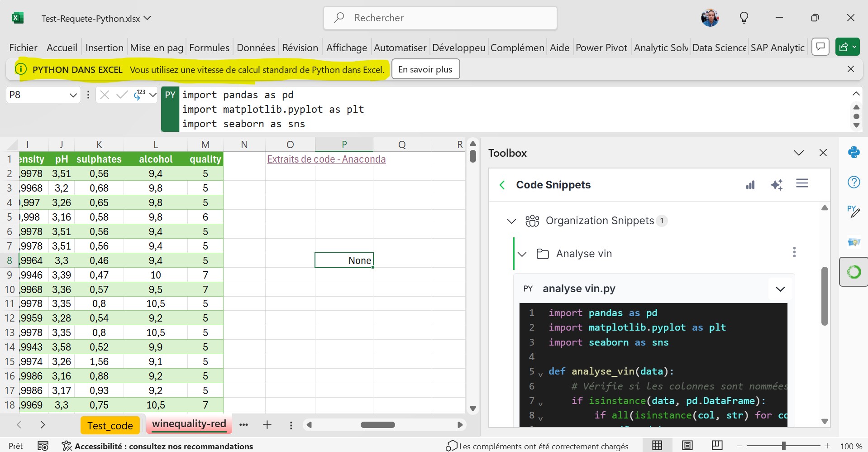Screen dimensions: 868x452
Task: Open the Toolbox hamburger menu
Action: [802, 183]
